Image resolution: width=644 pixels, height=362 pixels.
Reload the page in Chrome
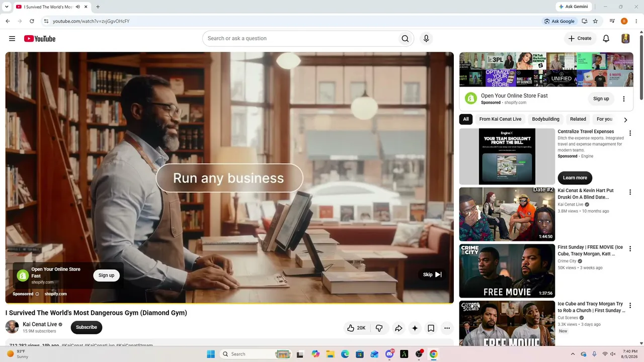coord(32,21)
